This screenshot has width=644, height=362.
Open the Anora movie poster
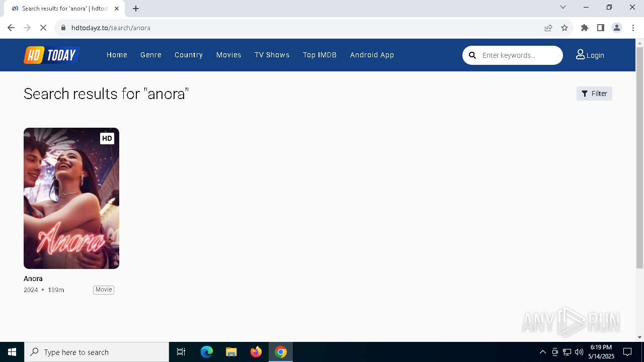coord(71,198)
